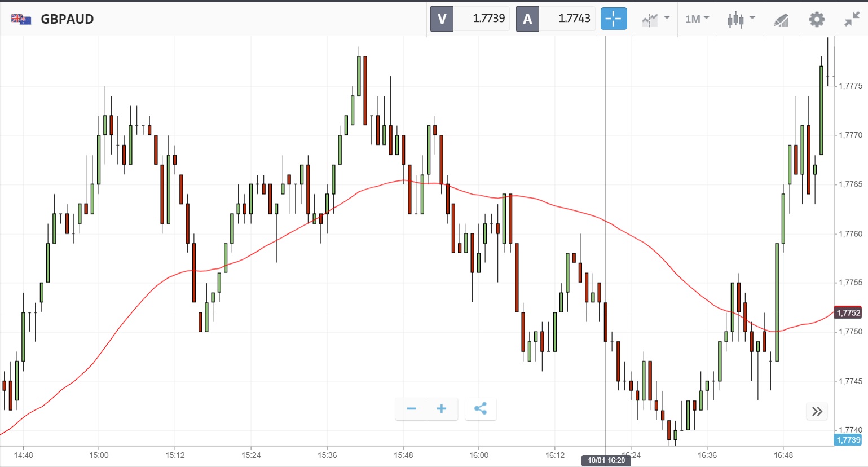Click the current price 1,7739 axis label
Screen dimensions: 868x467
click(x=848, y=440)
